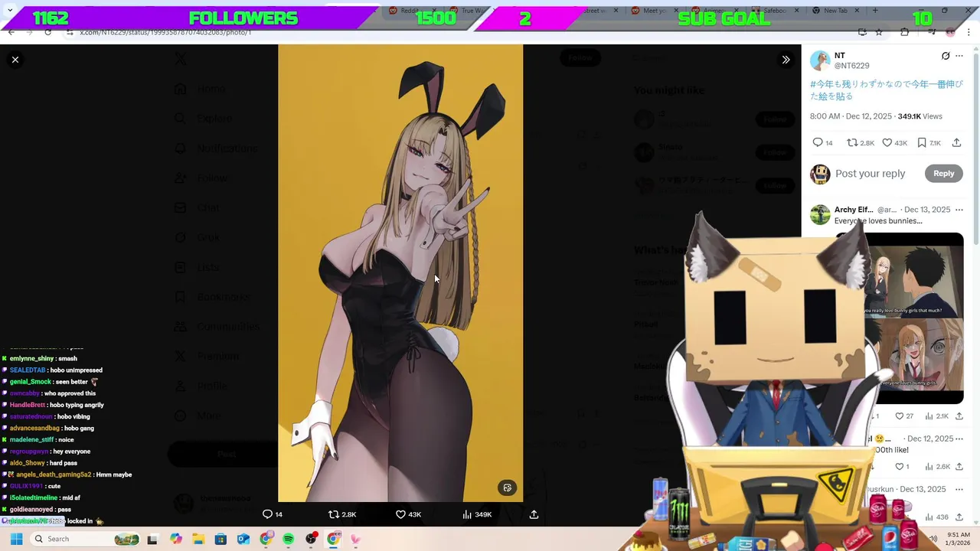Open the Grok icon beside NT's name
The image size is (980, 551).
pos(945,56)
